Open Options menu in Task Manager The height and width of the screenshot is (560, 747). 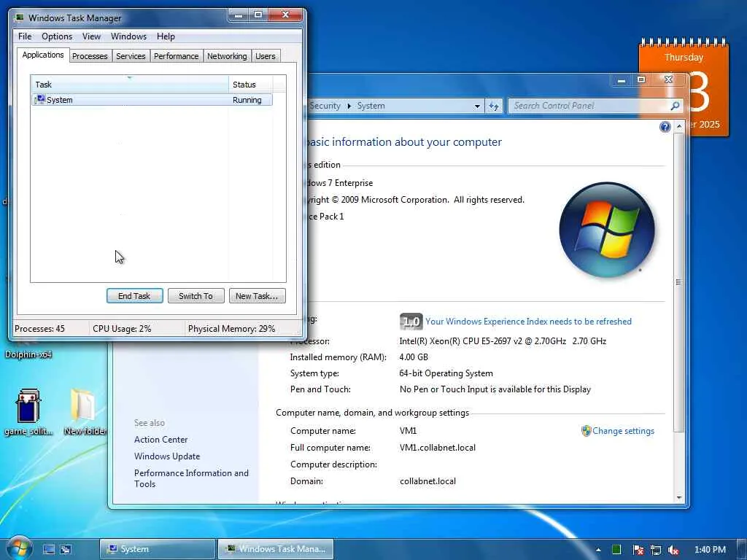tap(57, 36)
